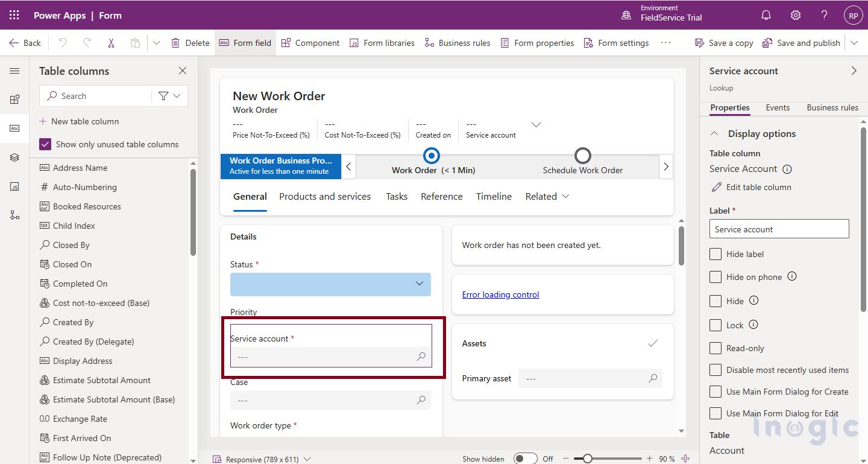Click the Paste clipboard icon
This screenshot has width=868, height=464.
[x=135, y=43]
